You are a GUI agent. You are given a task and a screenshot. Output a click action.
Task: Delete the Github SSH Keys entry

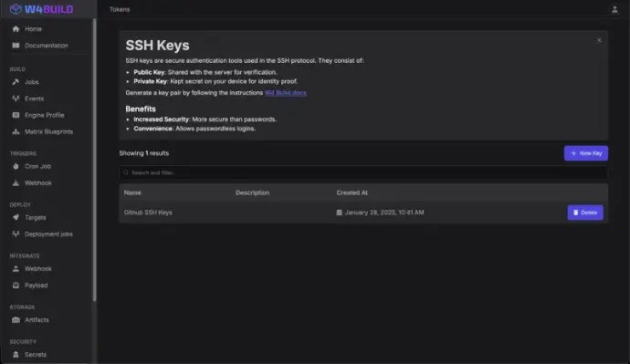585,213
